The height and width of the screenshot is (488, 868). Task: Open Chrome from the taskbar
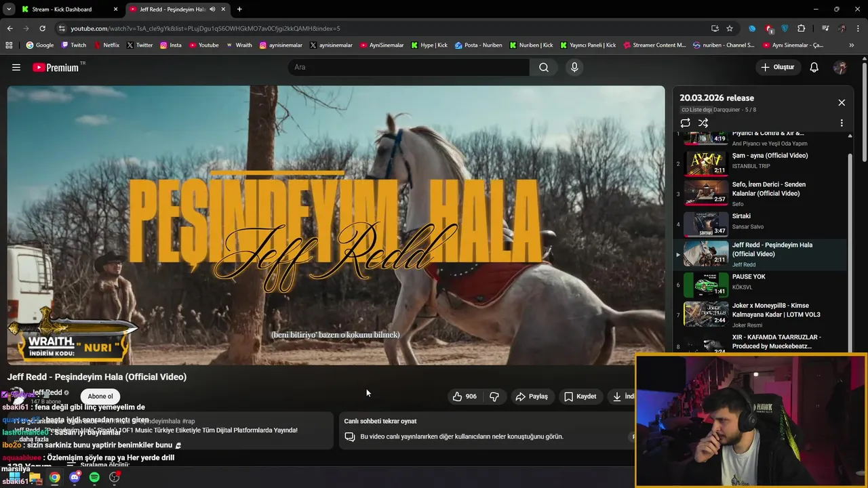54,477
